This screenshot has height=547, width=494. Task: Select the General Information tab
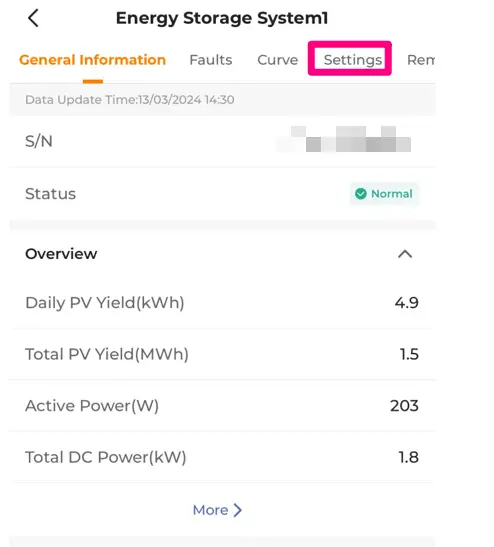point(92,60)
